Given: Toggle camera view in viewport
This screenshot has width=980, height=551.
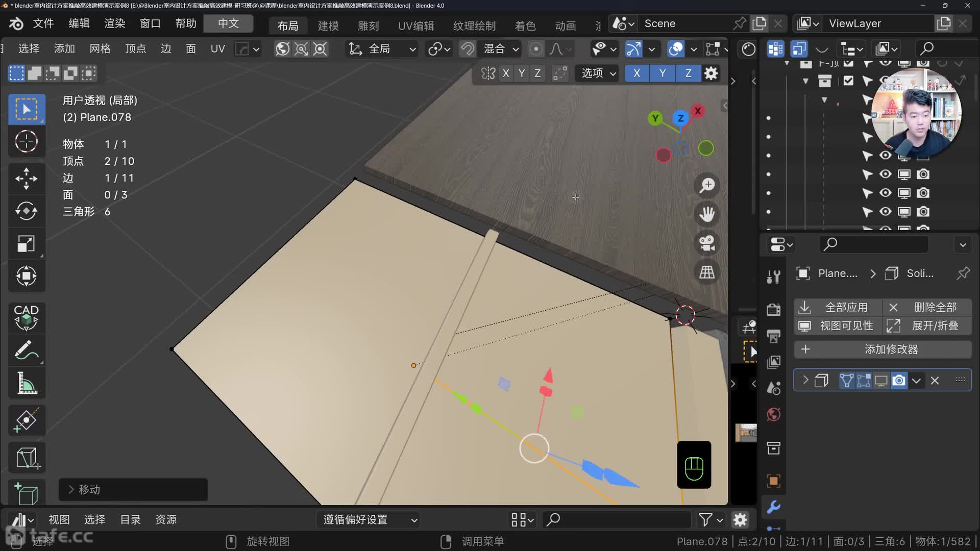Looking at the screenshot, I should [x=707, y=243].
